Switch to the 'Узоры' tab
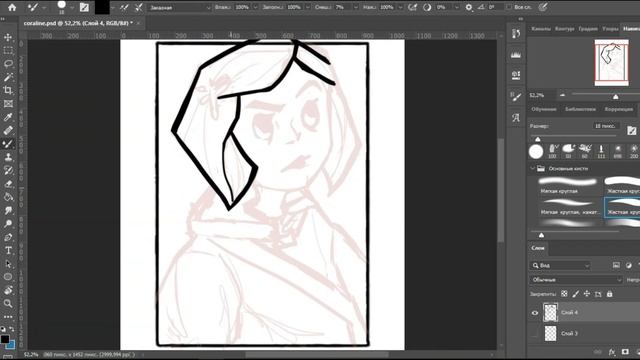This screenshot has height=360, width=640. pyautogui.click(x=610, y=29)
